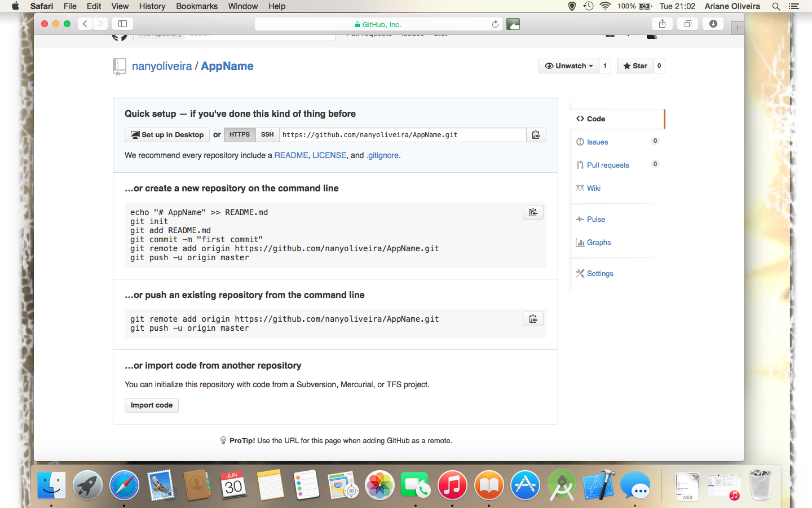Follow the README link in the recommendation text

[x=291, y=155]
